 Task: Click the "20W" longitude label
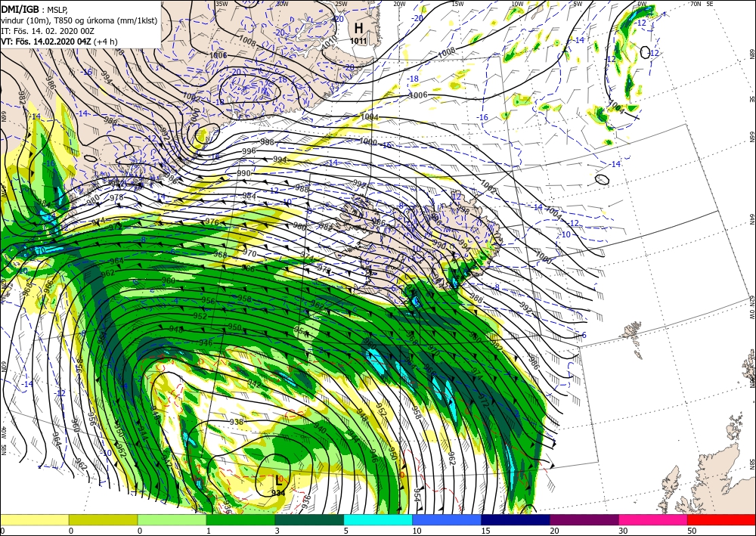coord(399,4)
